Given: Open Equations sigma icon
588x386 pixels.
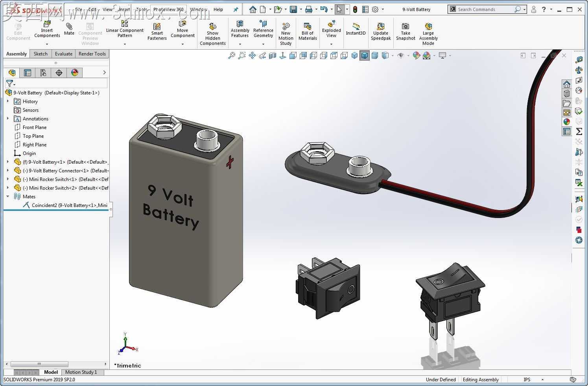Looking at the screenshot, I should 579,131.
